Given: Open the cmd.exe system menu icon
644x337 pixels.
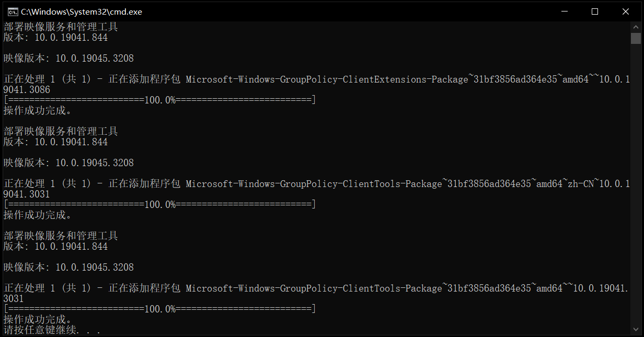Looking at the screenshot, I should (12, 11).
